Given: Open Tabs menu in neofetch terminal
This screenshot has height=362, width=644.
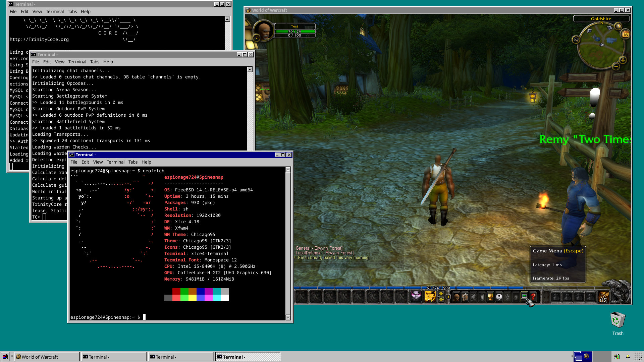Looking at the screenshot, I should [133, 162].
